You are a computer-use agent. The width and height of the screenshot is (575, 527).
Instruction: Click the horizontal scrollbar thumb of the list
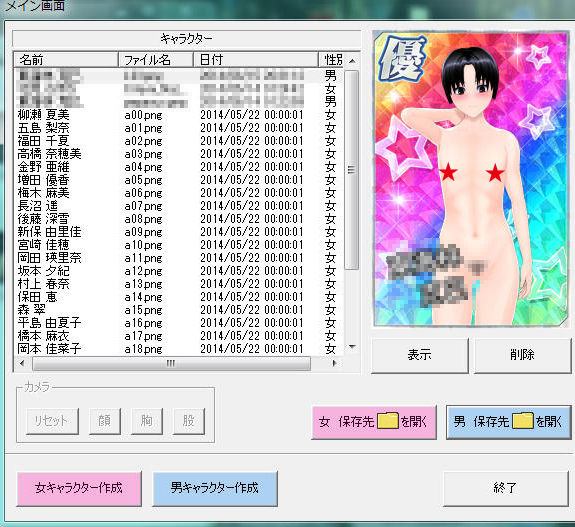pos(171,363)
